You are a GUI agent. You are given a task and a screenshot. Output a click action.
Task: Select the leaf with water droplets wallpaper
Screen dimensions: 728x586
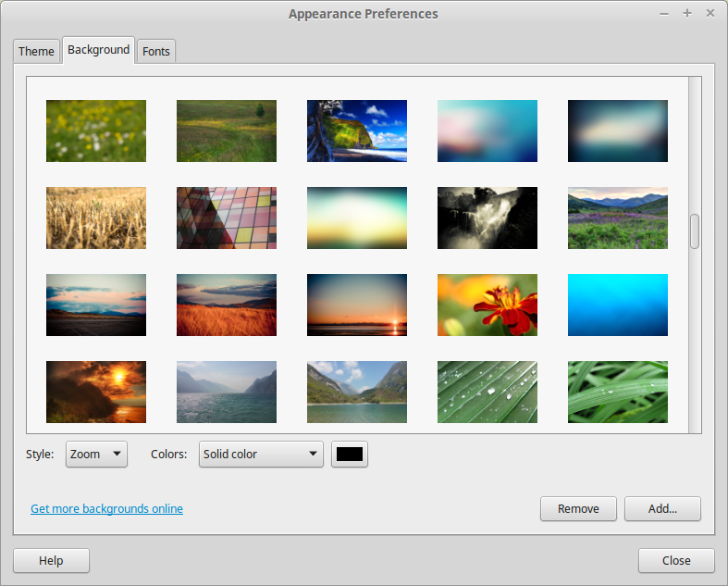click(487, 392)
